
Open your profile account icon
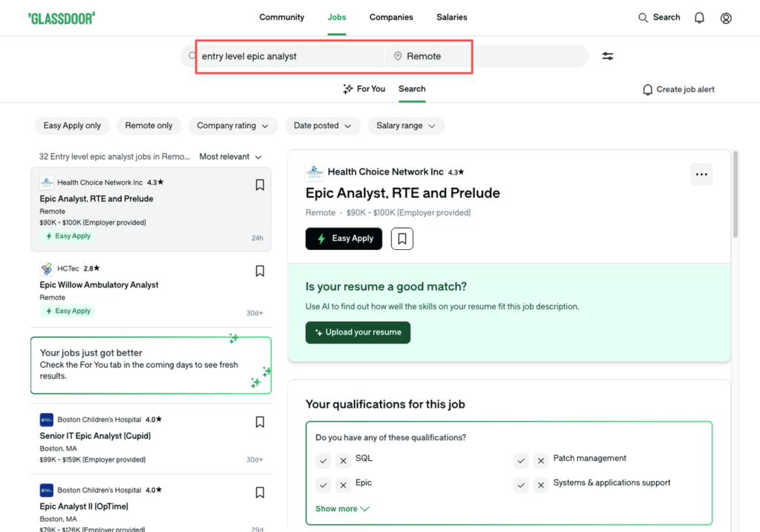click(x=726, y=17)
